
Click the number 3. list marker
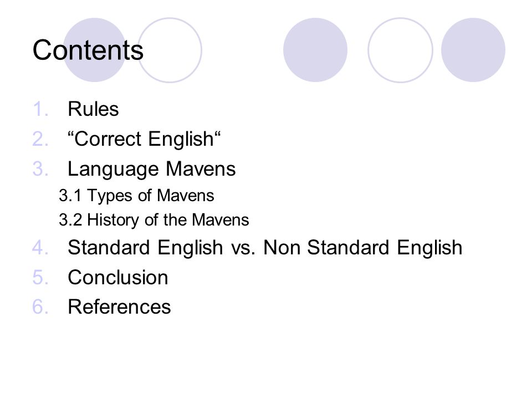[x=40, y=169]
